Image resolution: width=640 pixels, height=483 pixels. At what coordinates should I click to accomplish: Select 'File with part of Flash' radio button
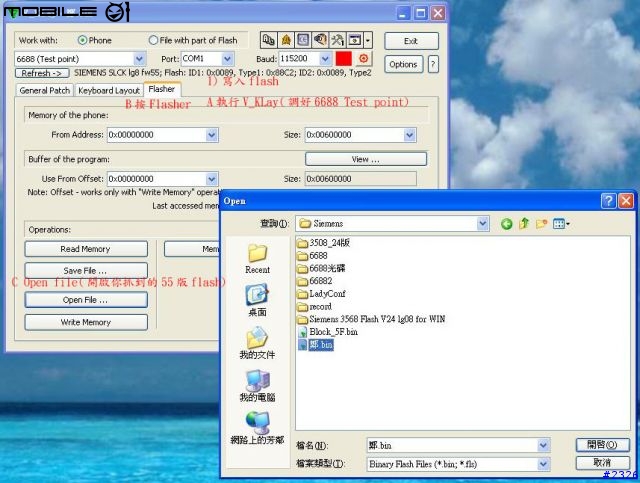(153, 40)
